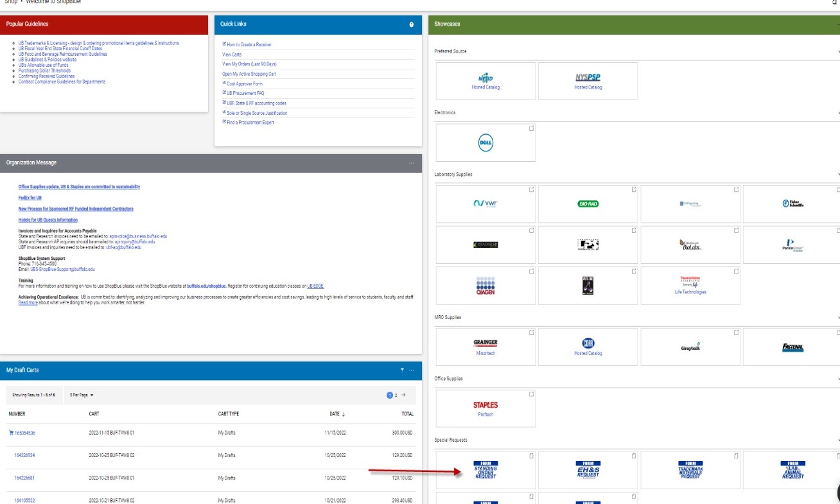Open the 5 Per Page dropdown
This screenshot has height=504, width=840.
(x=82, y=395)
